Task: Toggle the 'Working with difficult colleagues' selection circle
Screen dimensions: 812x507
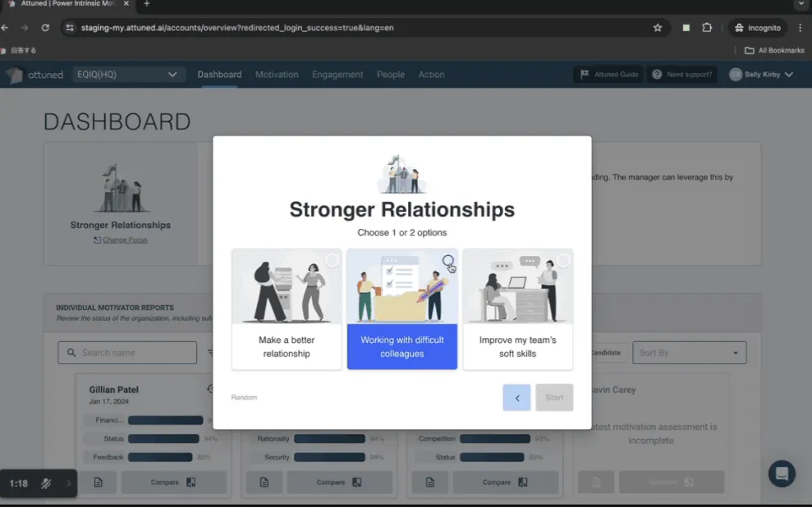Action: (x=447, y=261)
